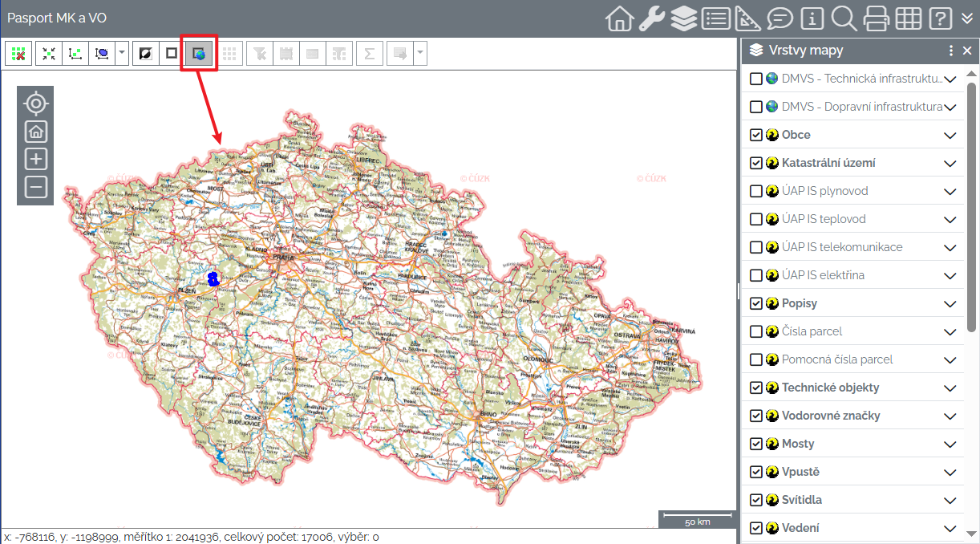This screenshot has width=980, height=544.
Task: Open the Vrstvy mapy panel options menu
Action: tap(951, 51)
